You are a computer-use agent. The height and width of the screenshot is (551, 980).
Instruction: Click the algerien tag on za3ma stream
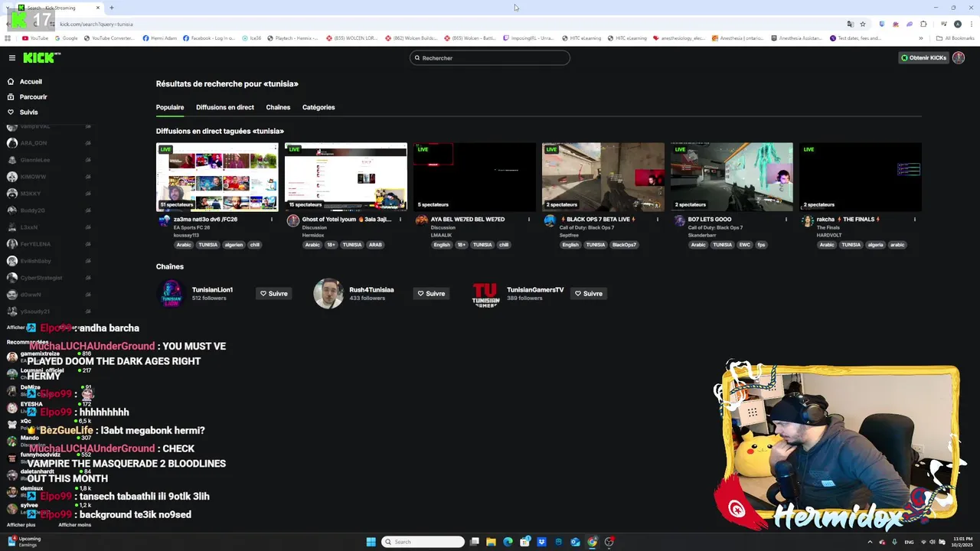pos(234,245)
